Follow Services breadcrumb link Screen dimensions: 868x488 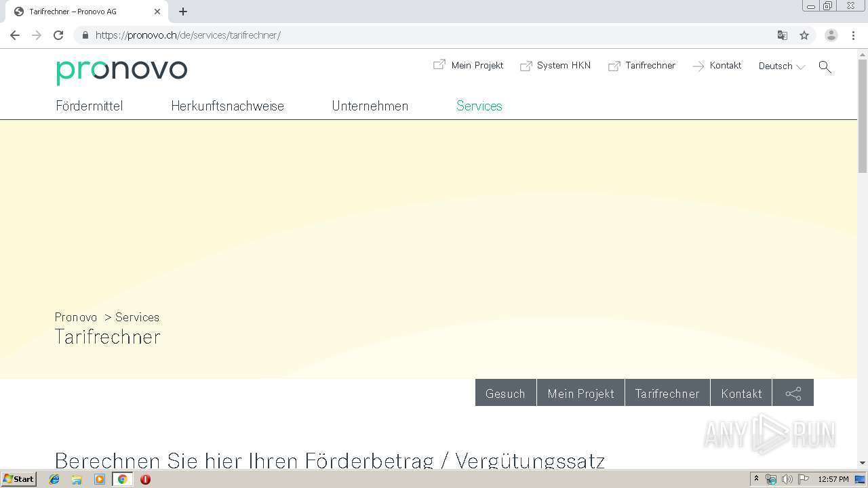point(137,317)
